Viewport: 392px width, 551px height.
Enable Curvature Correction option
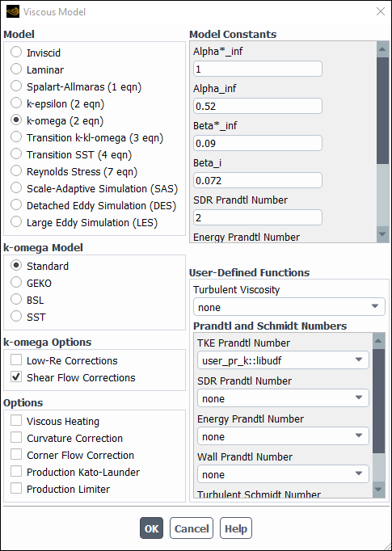[16, 438]
